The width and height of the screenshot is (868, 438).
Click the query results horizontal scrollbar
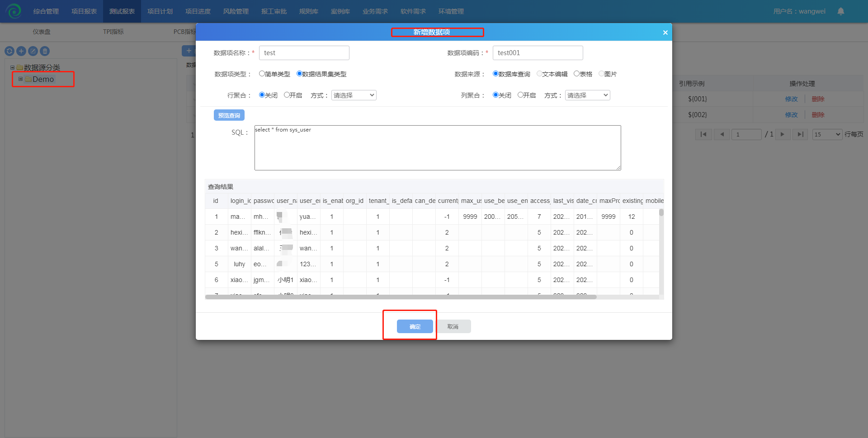coord(401,297)
